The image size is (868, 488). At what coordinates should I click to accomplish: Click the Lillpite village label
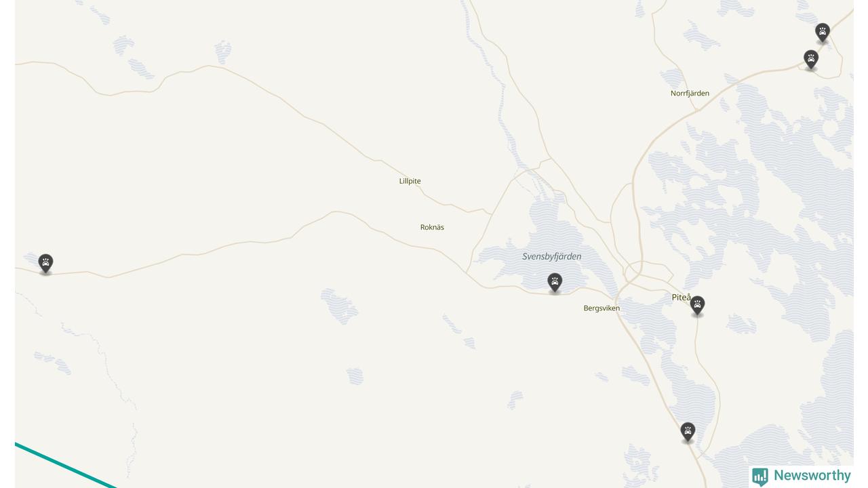[410, 181]
